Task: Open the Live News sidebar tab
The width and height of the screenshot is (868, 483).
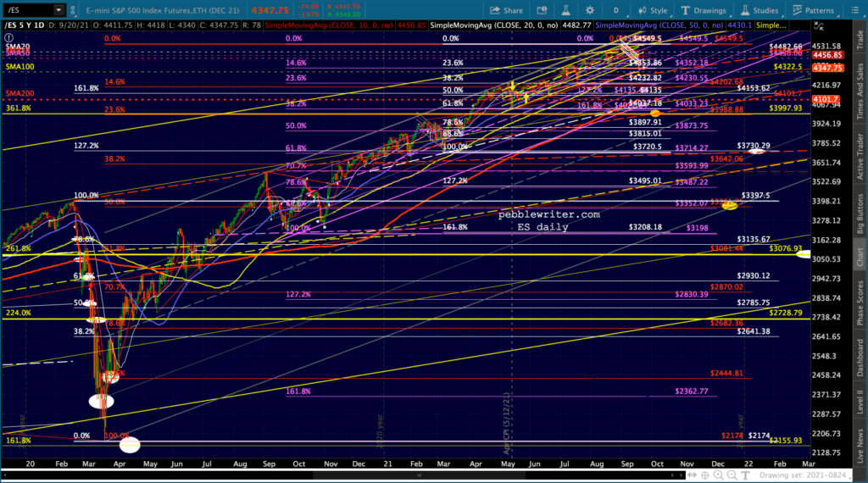Action: pos(860,446)
